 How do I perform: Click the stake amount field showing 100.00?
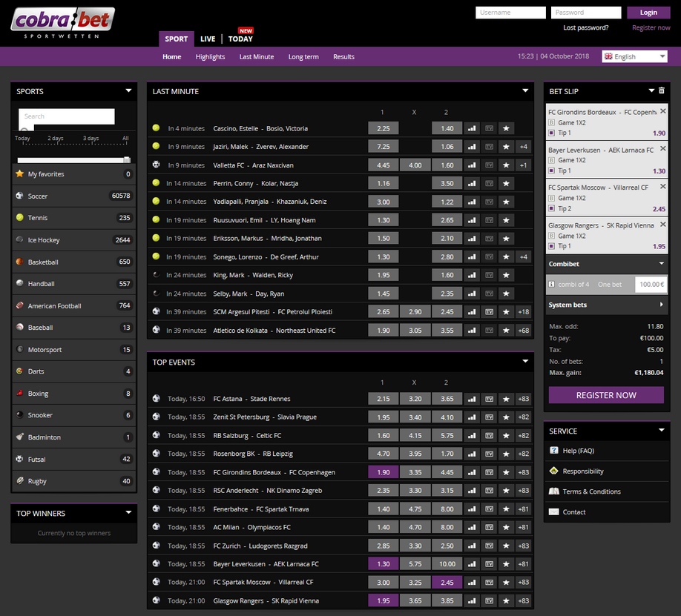coord(651,284)
